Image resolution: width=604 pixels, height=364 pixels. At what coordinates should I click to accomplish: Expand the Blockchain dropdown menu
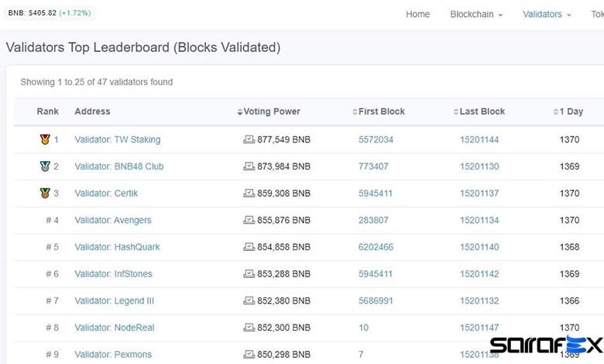tap(476, 14)
